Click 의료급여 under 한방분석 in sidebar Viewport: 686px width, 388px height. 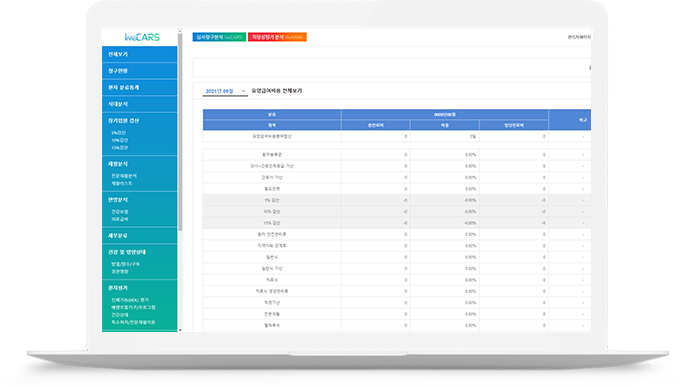coord(119,219)
